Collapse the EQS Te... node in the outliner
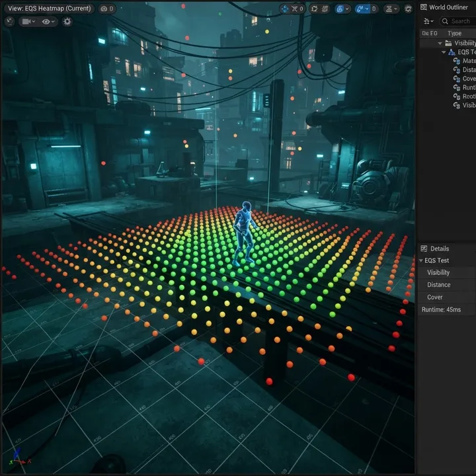 444,52
